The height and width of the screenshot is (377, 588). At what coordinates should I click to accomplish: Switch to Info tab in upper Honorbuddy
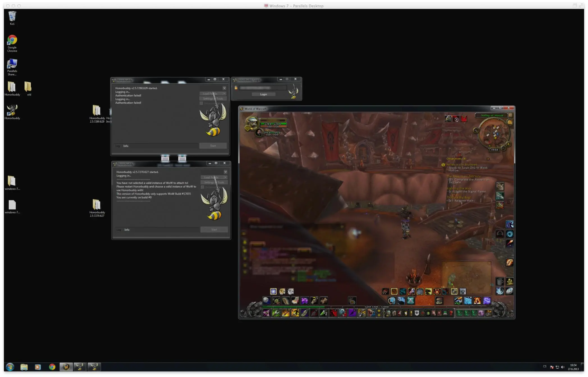coord(126,146)
